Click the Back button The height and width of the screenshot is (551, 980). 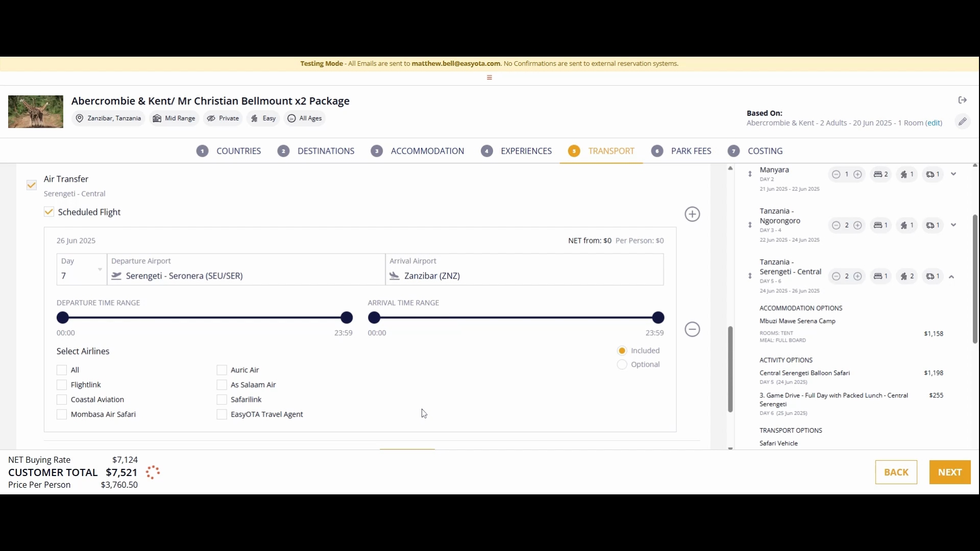click(x=896, y=472)
